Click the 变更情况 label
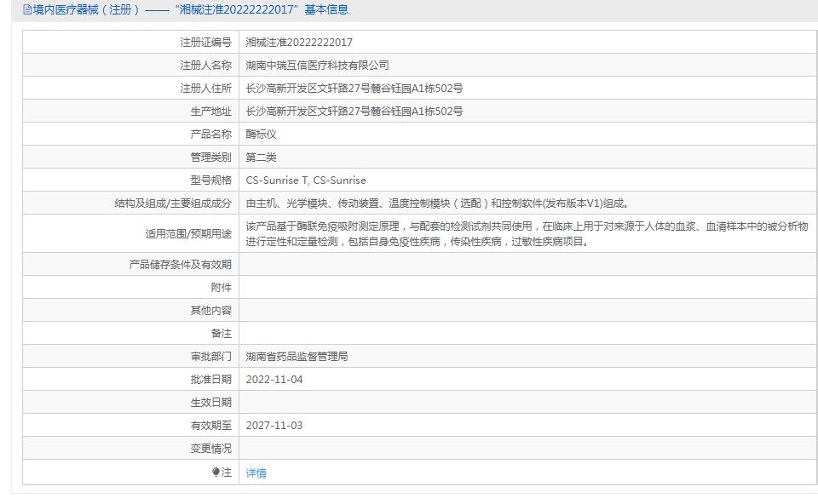The height and width of the screenshot is (504, 818). pyautogui.click(x=210, y=448)
